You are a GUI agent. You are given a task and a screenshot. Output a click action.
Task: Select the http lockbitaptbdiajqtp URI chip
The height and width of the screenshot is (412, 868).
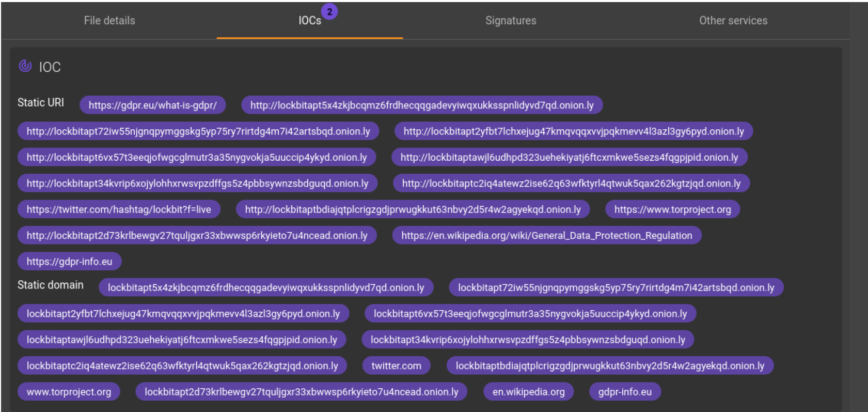[413, 209]
